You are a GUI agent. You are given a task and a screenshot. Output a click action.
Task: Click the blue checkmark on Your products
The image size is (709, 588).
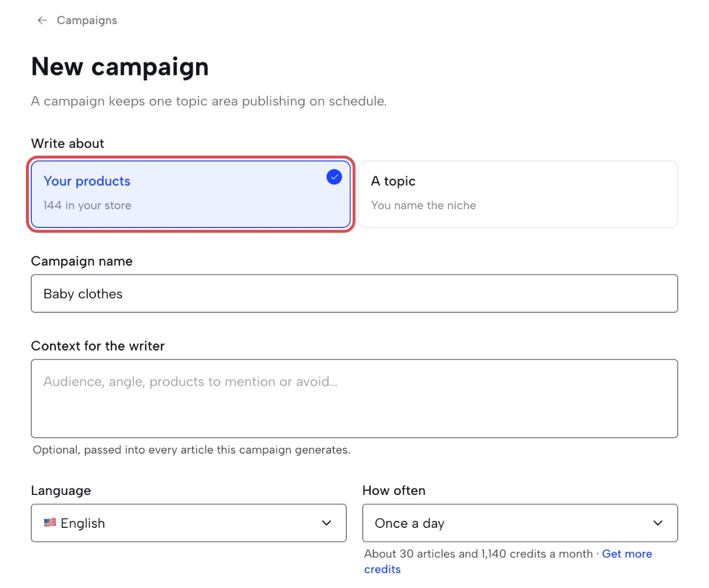[334, 177]
